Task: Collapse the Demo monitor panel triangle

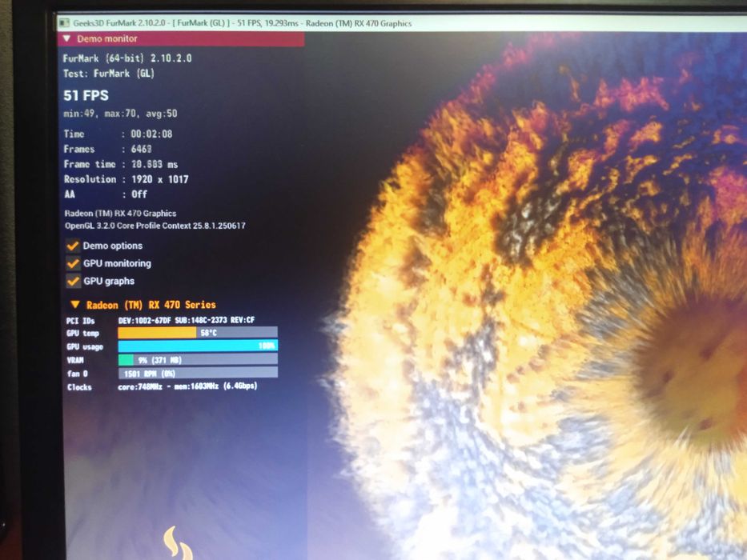Action: 66,38
